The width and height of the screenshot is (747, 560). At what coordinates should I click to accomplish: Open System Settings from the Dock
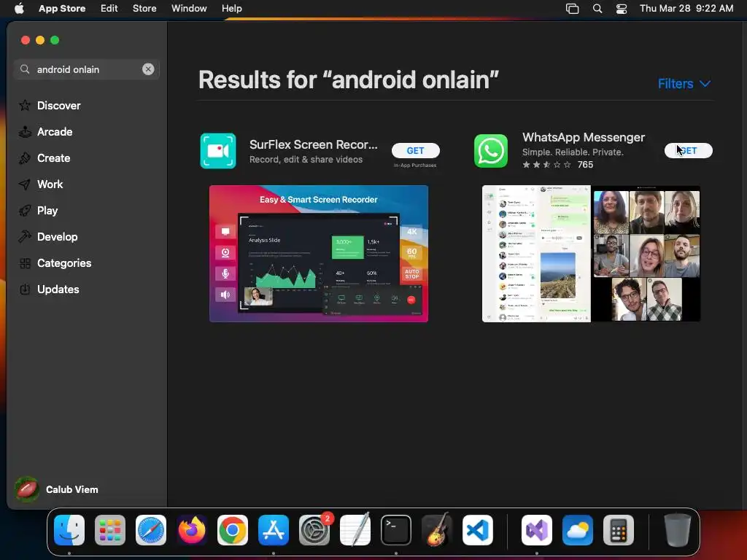coord(314,530)
